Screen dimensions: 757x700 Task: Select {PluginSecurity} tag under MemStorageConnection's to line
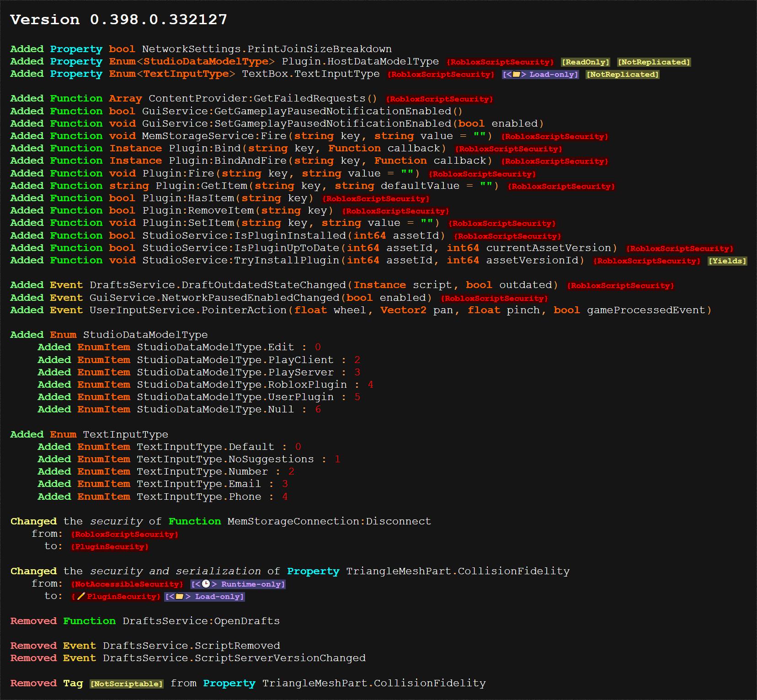(110, 546)
